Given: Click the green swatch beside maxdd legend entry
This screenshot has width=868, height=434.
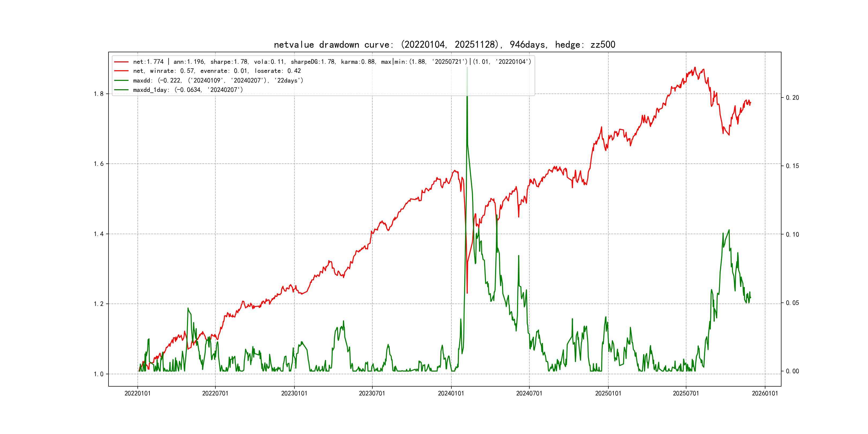Looking at the screenshot, I should (121, 80).
